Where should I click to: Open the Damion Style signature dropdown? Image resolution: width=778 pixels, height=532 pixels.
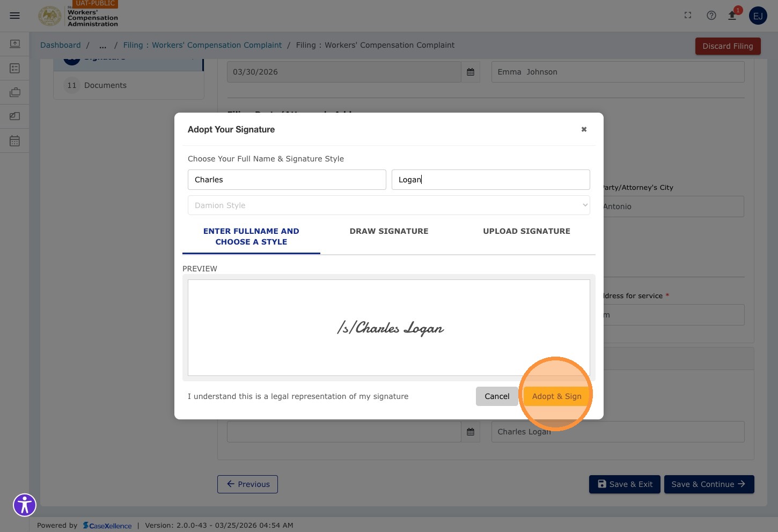click(x=389, y=205)
